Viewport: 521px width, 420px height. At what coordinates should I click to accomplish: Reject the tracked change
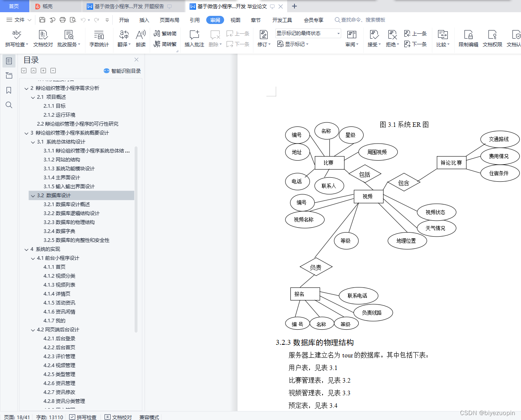click(x=392, y=39)
